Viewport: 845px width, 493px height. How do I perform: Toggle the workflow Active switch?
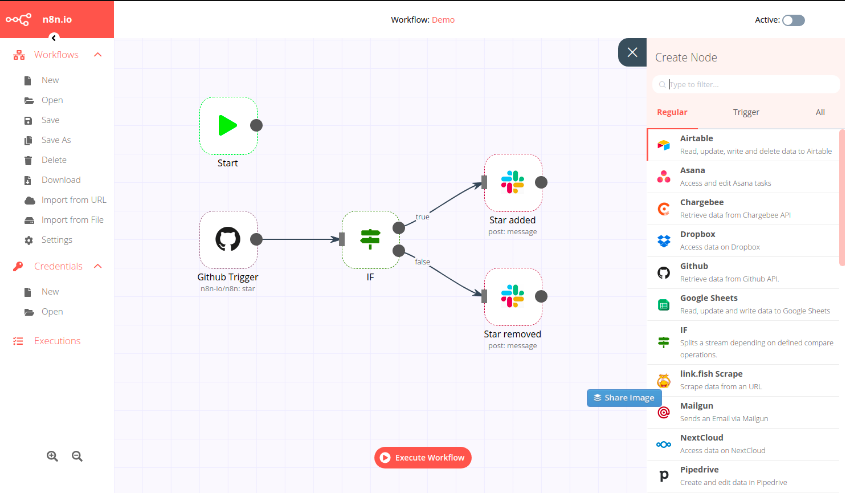pos(793,20)
